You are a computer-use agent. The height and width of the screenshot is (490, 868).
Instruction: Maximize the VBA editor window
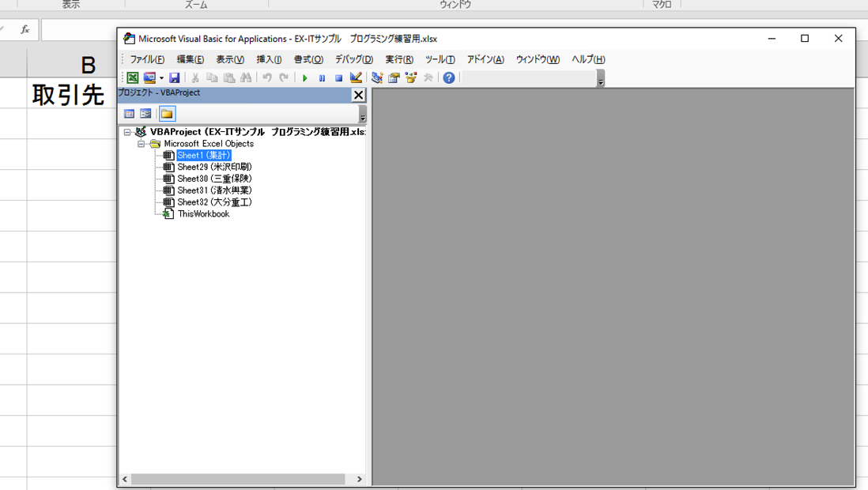[x=805, y=38]
